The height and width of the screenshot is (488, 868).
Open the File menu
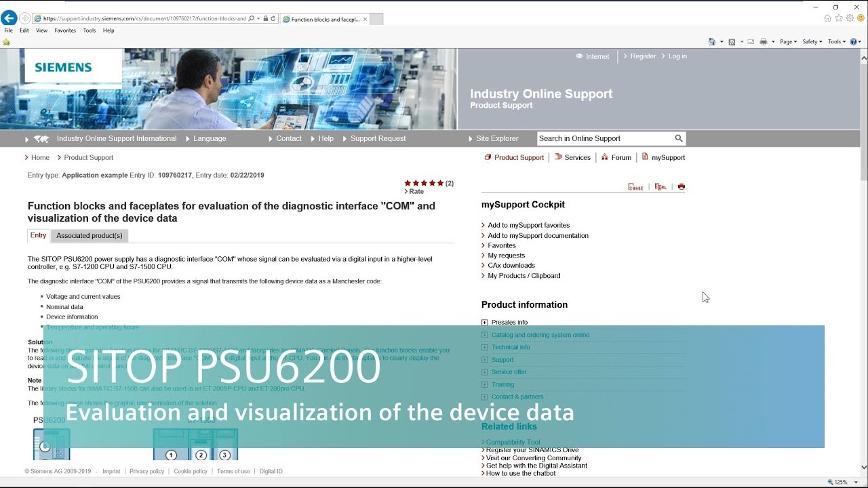(x=8, y=30)
